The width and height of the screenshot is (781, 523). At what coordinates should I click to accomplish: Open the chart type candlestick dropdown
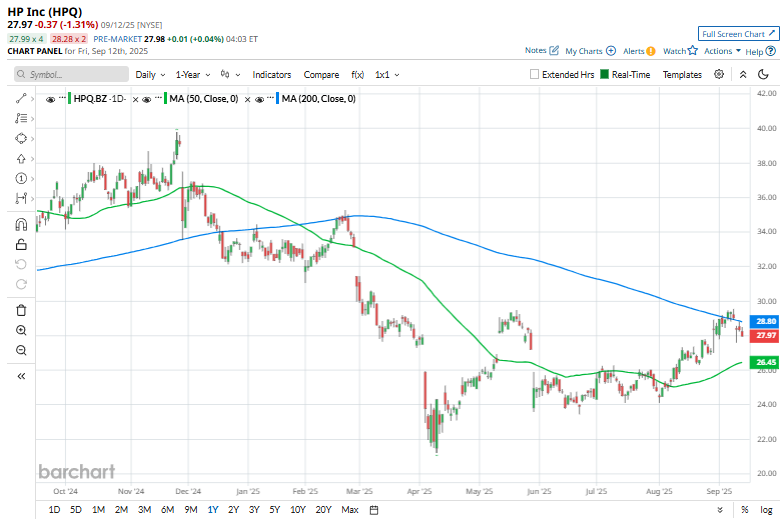pyautogui.click(x=230, y=75)
